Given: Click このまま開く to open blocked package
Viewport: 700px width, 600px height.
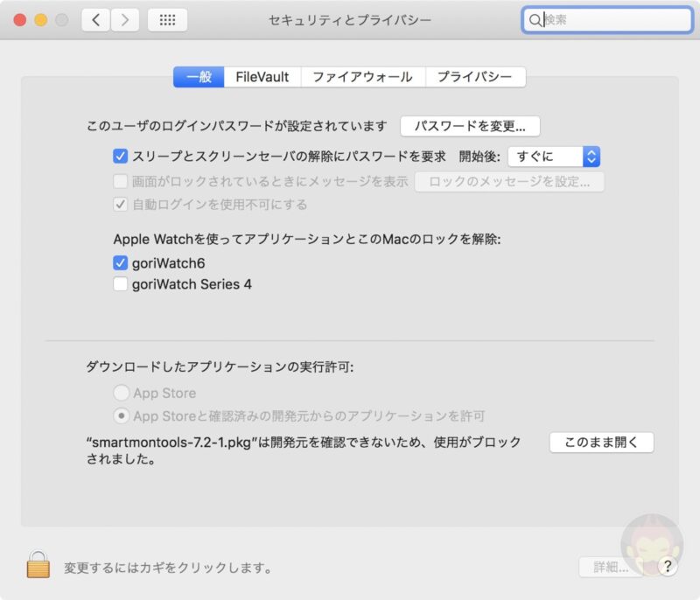Looking at the screenshot, I should point(601,443).
